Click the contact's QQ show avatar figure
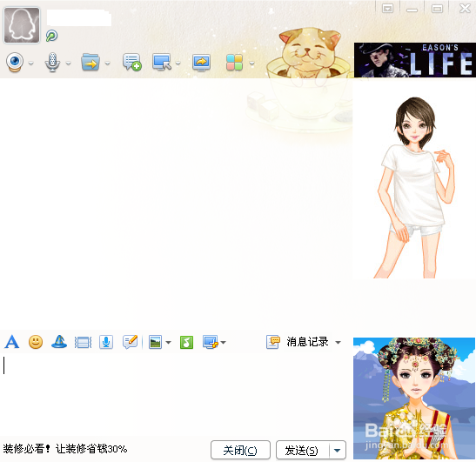This screenshot has height=462, width=476. (416, 187)
